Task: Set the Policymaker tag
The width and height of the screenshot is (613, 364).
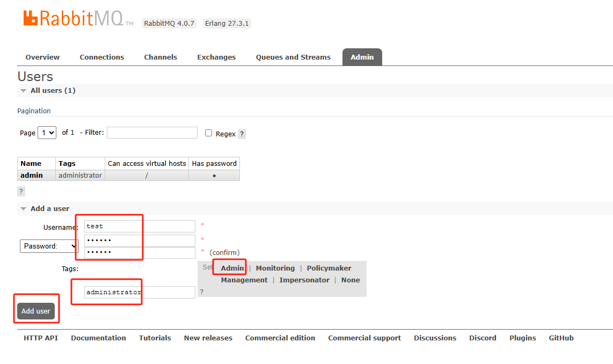Action: (329, 268)
